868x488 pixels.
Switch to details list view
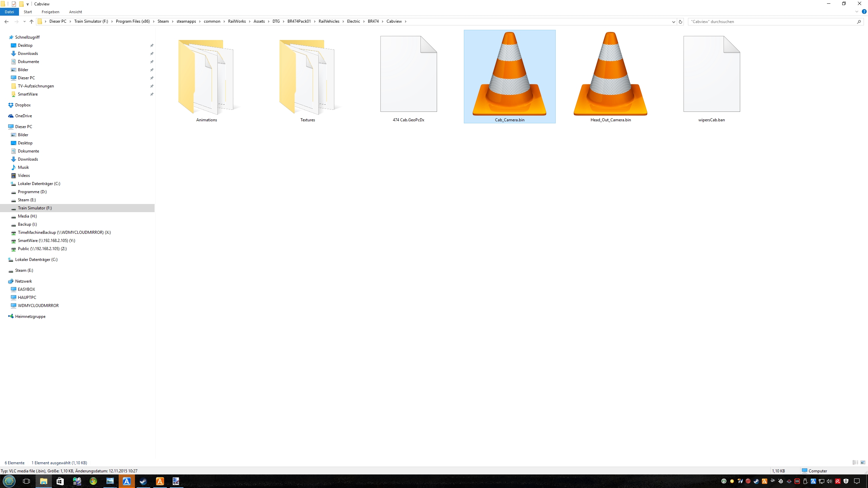[855, 463]
